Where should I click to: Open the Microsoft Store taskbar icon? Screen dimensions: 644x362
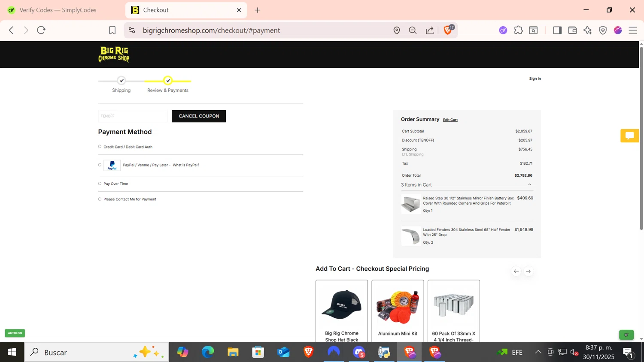click(258, 353)
